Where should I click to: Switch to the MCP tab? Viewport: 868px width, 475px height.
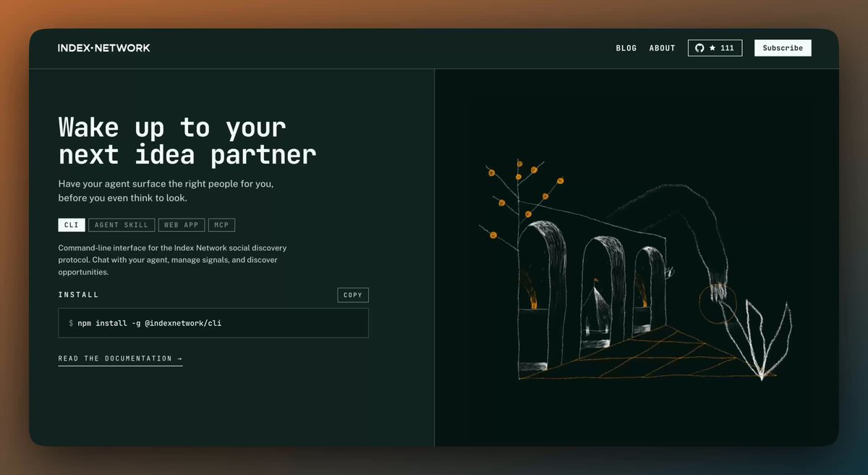[x=222, y=225]
